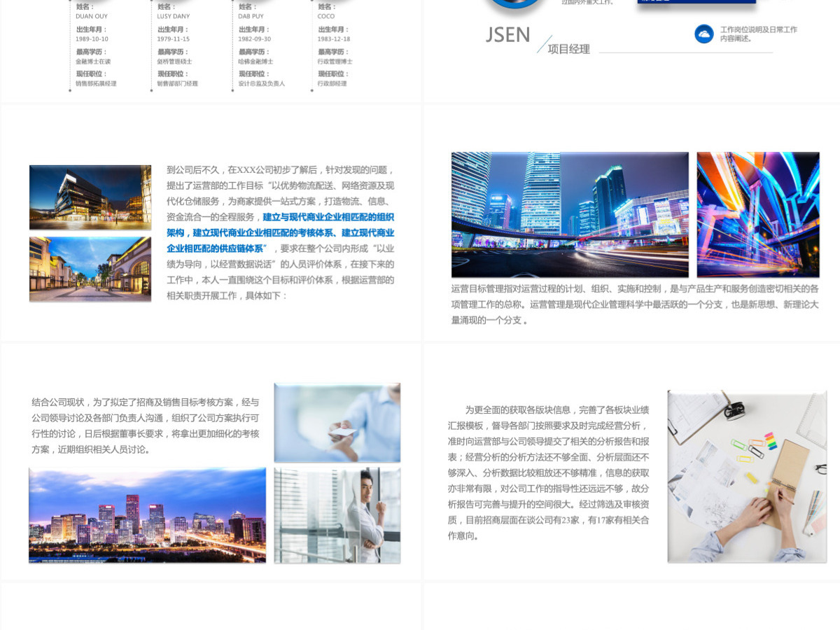Click the blue cloud icon beside job description
The image size is (840, 630).
(703, 34)
